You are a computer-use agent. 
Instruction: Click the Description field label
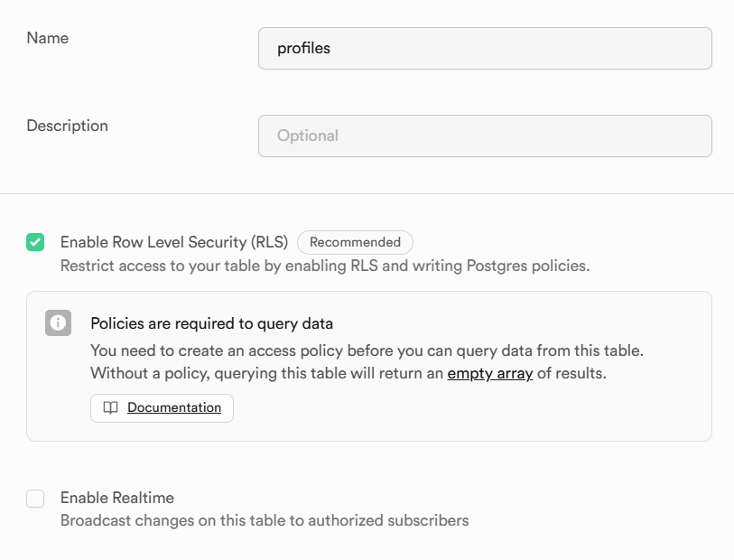pyautogui.click(x=67, y=126)
